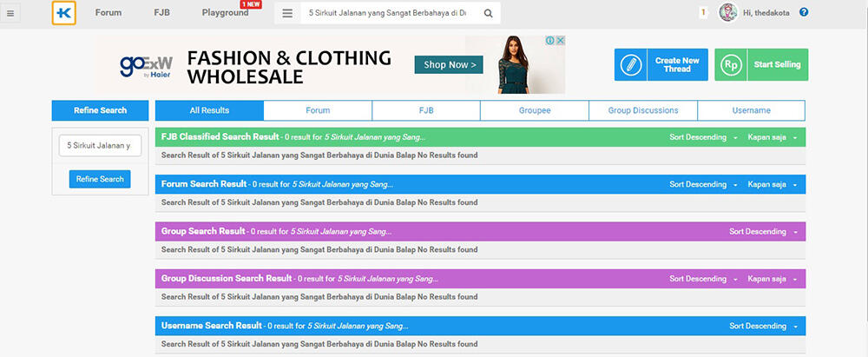This screenshot has width=868, height=357.
Task: Click the AdChoices info icon on the ad
Action: click(x=550, y=41)
